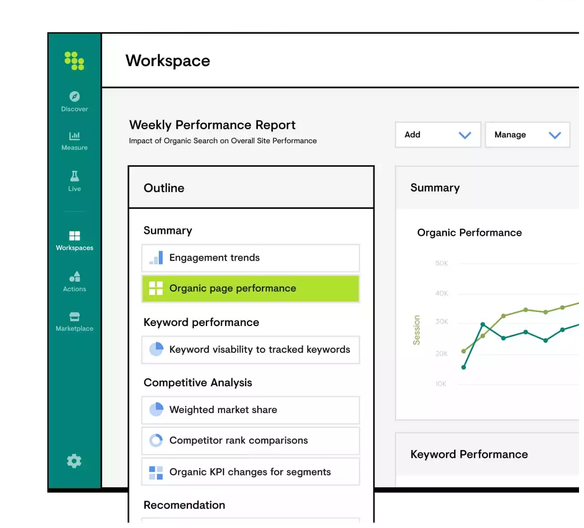Open the Marketplace storefront icon
This screenshot has width=584, height=528.
click(x=74, y=317)
